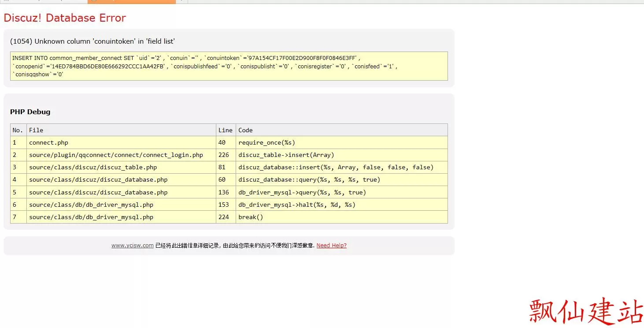The height and width of the screenshot is (328, 644).
Task: Click row number 3 in debug table
Action: (19, 167)
